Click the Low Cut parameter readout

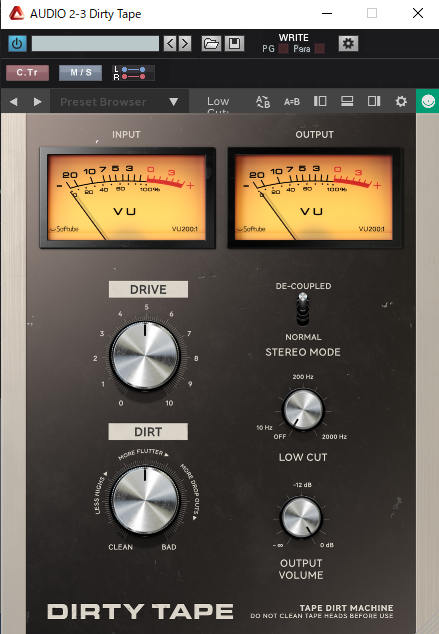point(218,104)
